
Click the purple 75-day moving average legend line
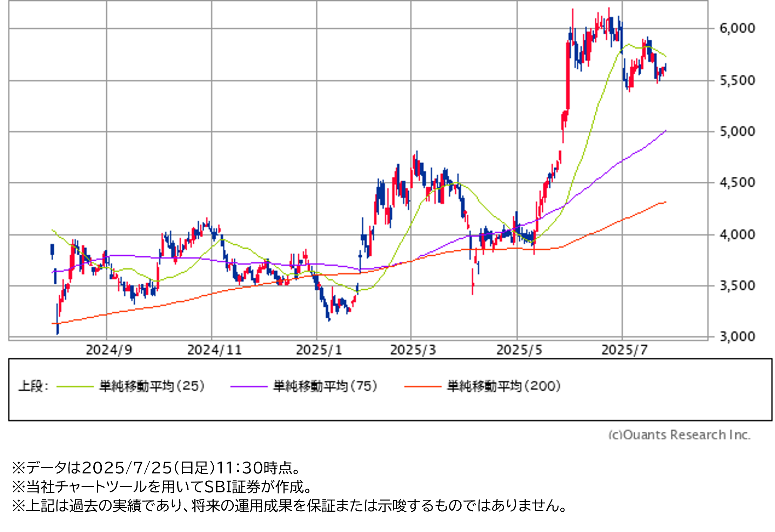[249, 387]
